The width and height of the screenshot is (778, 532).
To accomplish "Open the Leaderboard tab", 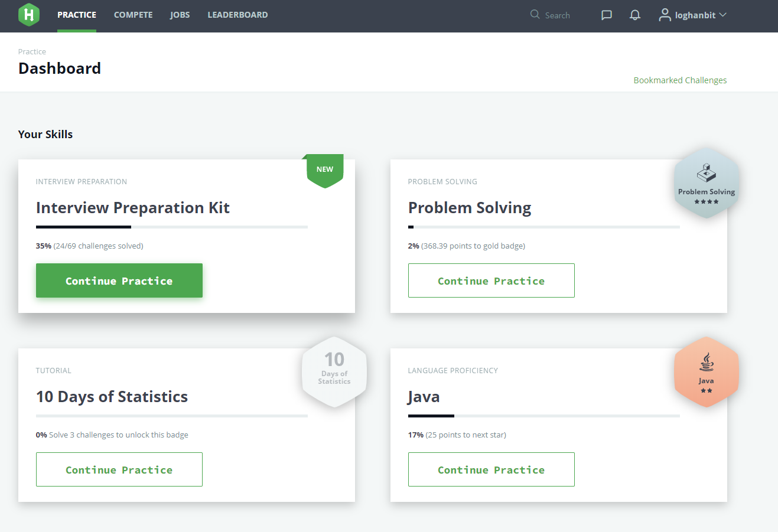I will [x=237, y=15].
